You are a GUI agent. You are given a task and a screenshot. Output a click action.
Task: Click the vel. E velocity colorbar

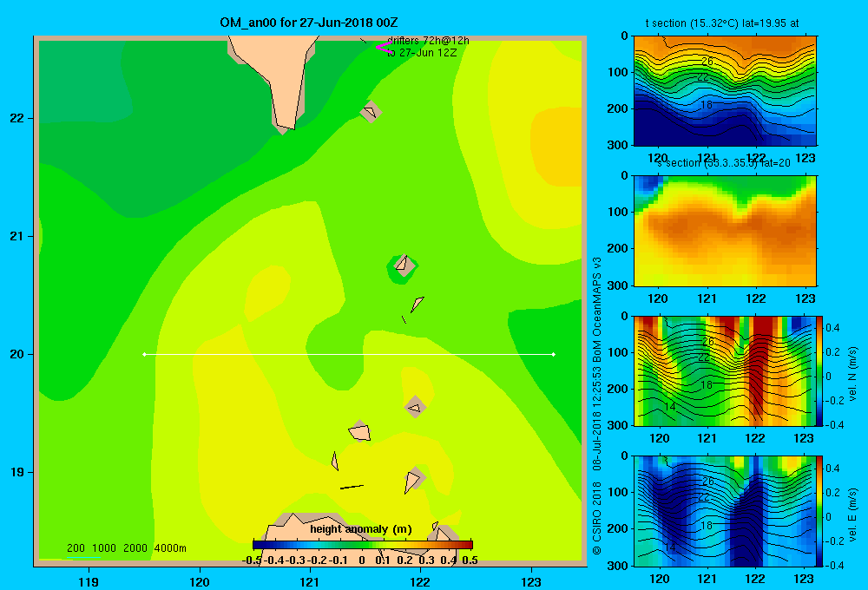pyautogui.click(x=819, y=511)
